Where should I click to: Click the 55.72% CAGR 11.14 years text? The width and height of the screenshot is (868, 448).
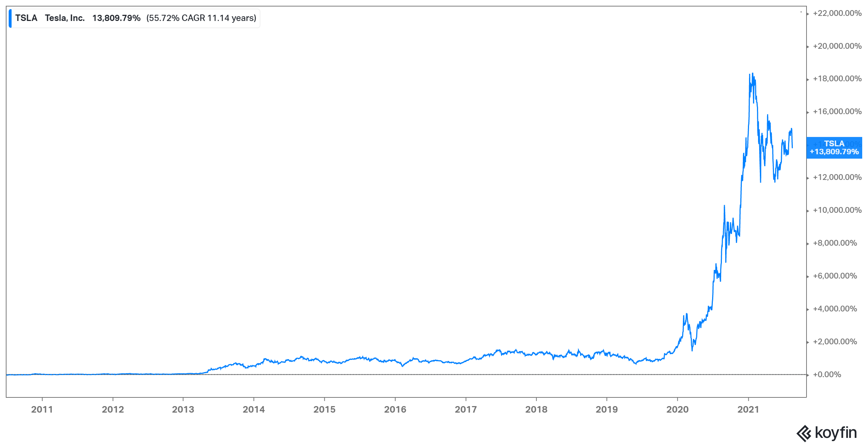pyautogui.click(x=201, y=18)
